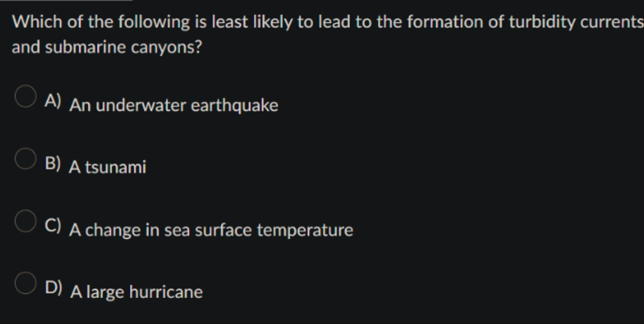
Task: Click the word 'hurricane' in option D
Action: 166,292
